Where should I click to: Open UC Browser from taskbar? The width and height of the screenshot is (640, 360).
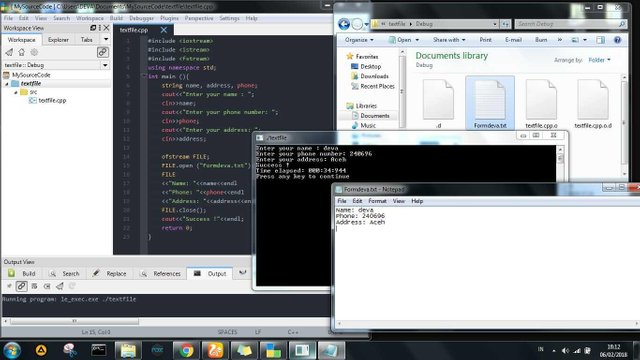[215, 350]
